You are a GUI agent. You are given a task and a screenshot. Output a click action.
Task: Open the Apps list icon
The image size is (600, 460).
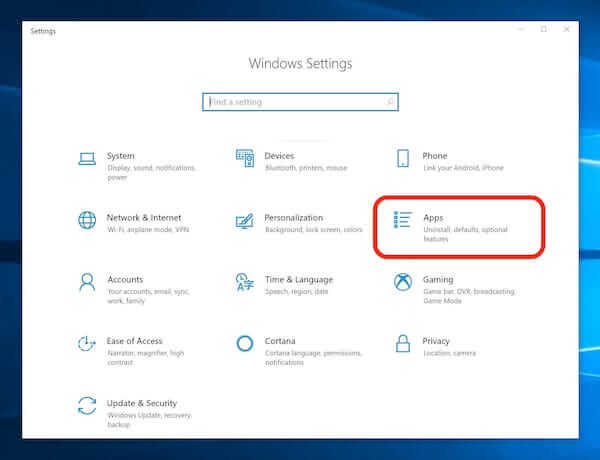[x=403, y=220]
